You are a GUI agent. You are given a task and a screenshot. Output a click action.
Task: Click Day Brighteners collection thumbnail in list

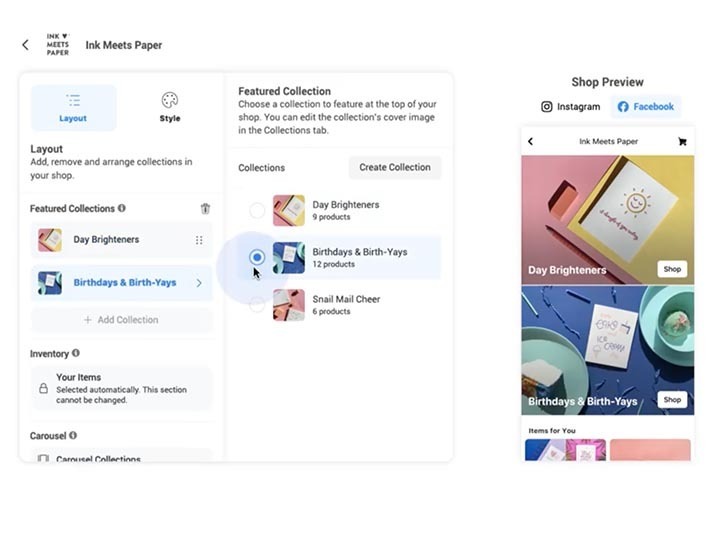[289, 210]
